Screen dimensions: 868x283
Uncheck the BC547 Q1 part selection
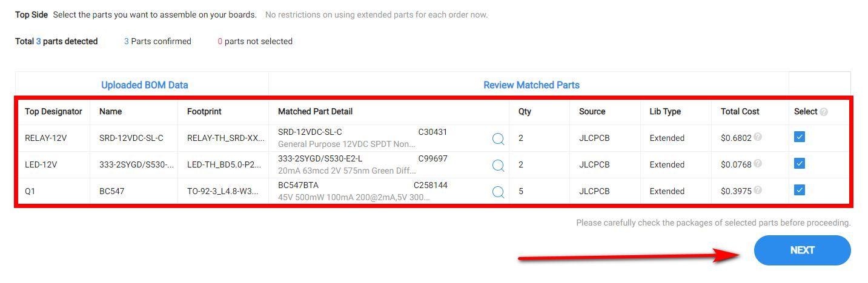coord(800,190)
